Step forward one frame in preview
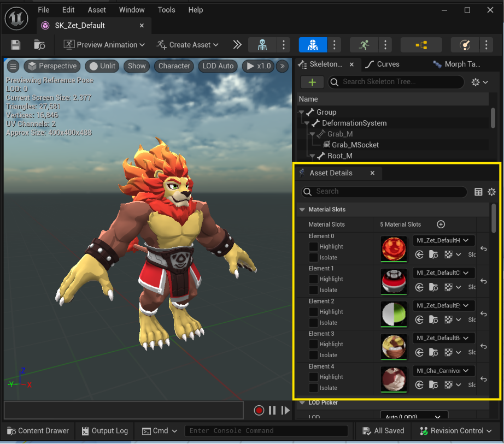504x444 pixels. (x=285, y=410)
